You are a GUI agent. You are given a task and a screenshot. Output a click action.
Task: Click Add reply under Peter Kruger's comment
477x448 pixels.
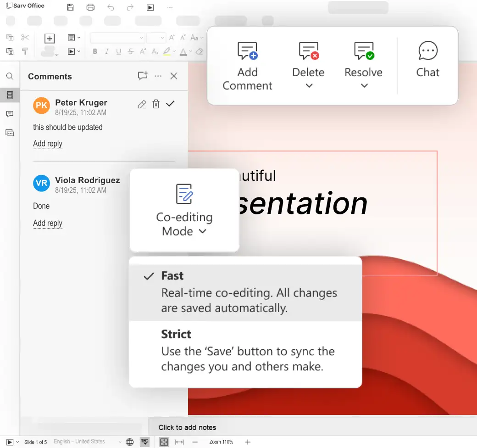pyautogui.click(x=48, y=144)
